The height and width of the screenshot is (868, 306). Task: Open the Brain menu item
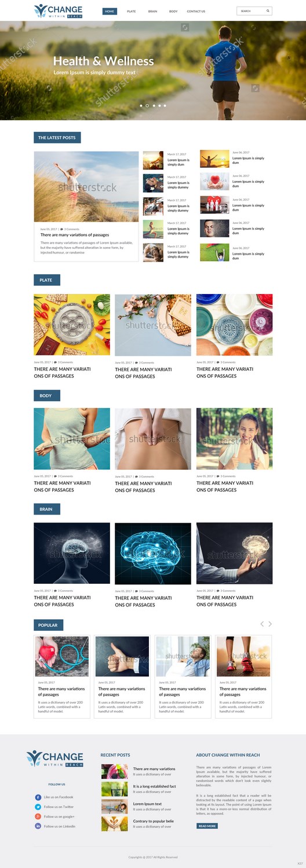pos(152,12)
